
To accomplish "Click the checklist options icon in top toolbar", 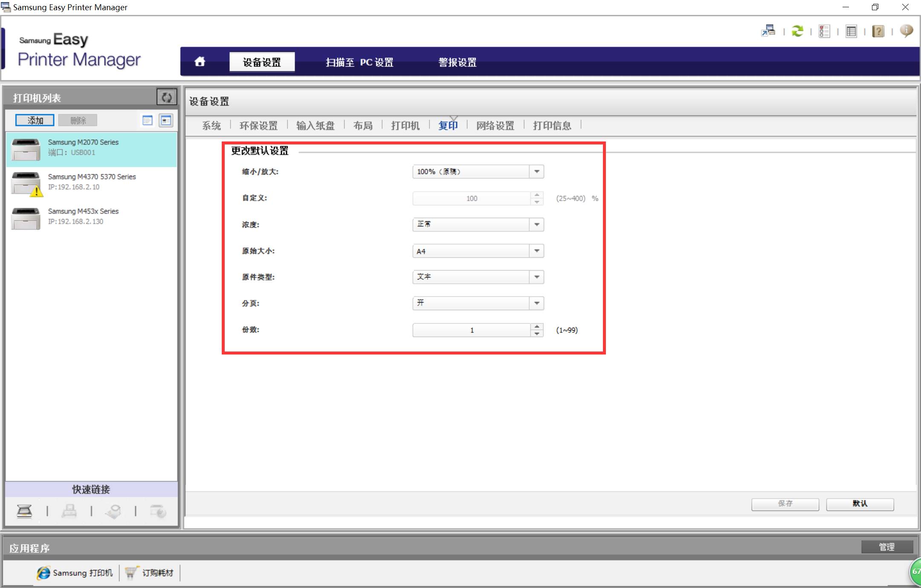I will tap(824, 31).
